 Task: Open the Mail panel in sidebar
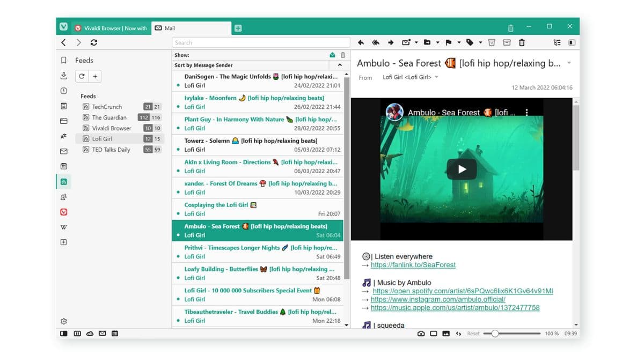coord(63,151)
